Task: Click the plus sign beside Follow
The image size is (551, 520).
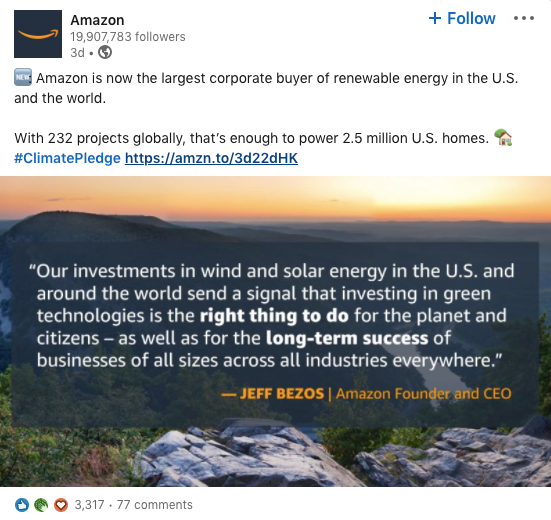Action: (435, 18)
